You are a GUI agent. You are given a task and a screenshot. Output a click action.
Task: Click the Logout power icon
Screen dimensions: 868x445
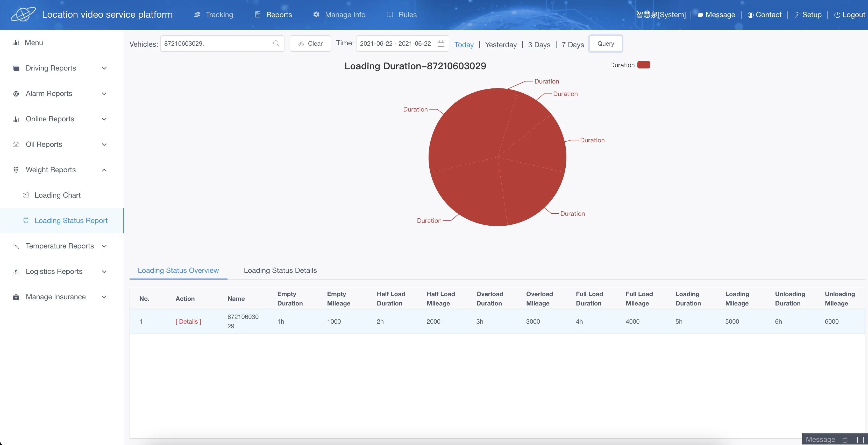(x=837, y=15)
